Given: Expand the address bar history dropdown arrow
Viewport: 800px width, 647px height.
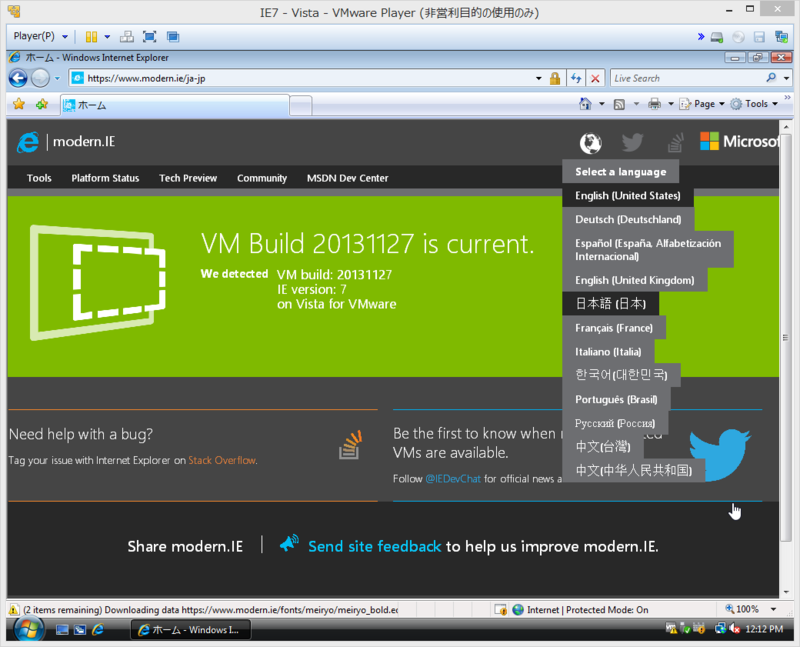Looking at the screenshot, I should coord(539,79).
